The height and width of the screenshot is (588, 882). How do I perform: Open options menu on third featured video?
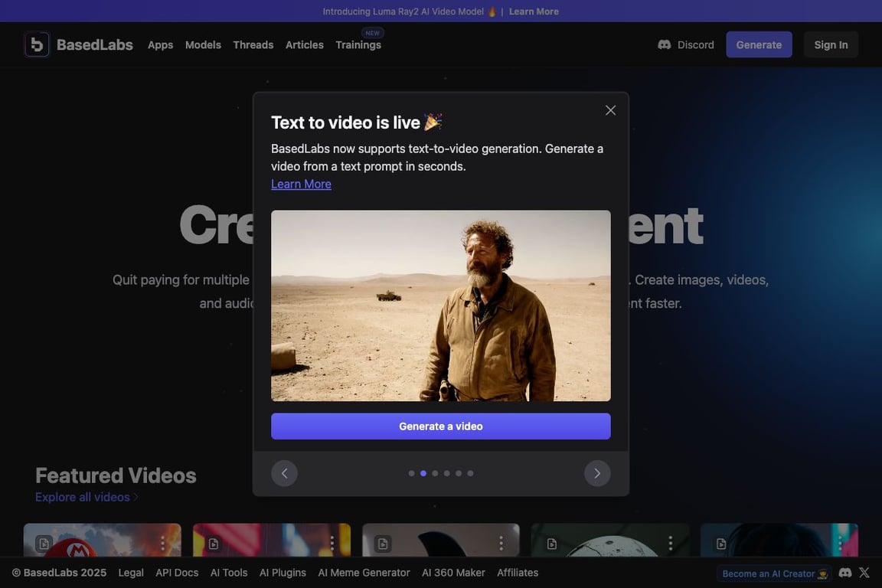(x=501, y=543)
